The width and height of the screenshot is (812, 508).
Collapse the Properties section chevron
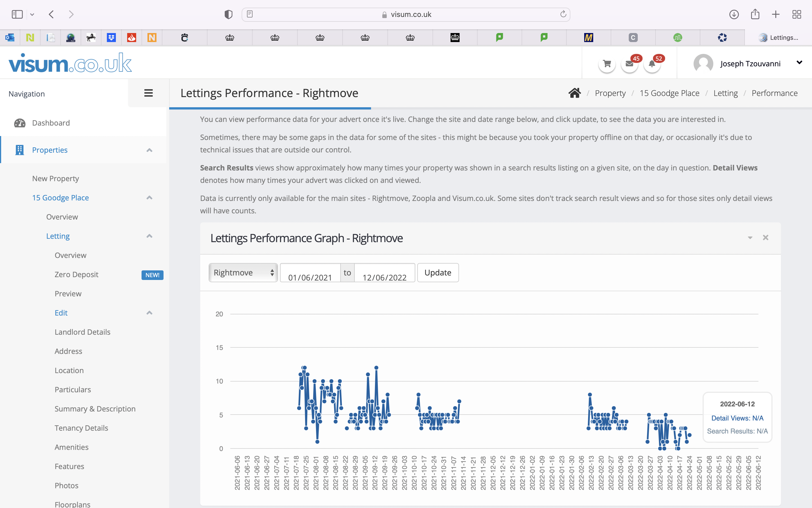[149, 150]
